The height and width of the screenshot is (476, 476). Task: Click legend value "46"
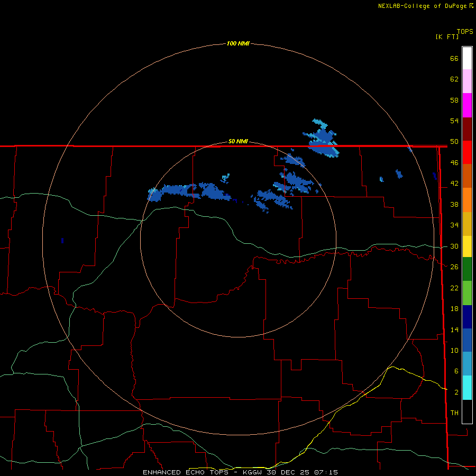tap(454, 163)
